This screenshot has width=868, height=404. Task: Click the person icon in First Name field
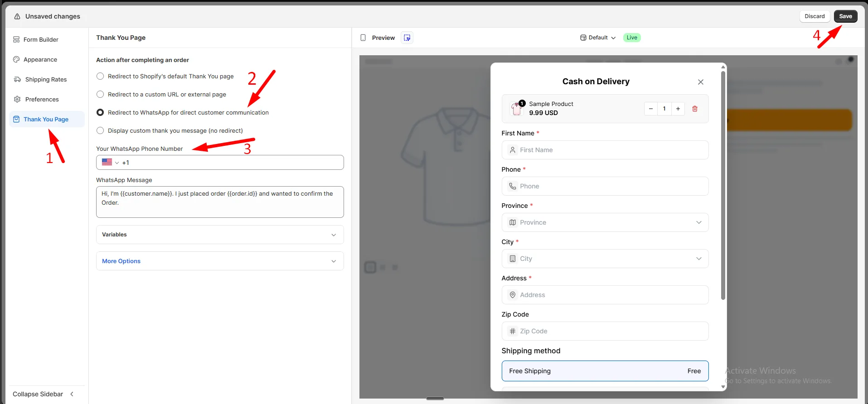513,150
